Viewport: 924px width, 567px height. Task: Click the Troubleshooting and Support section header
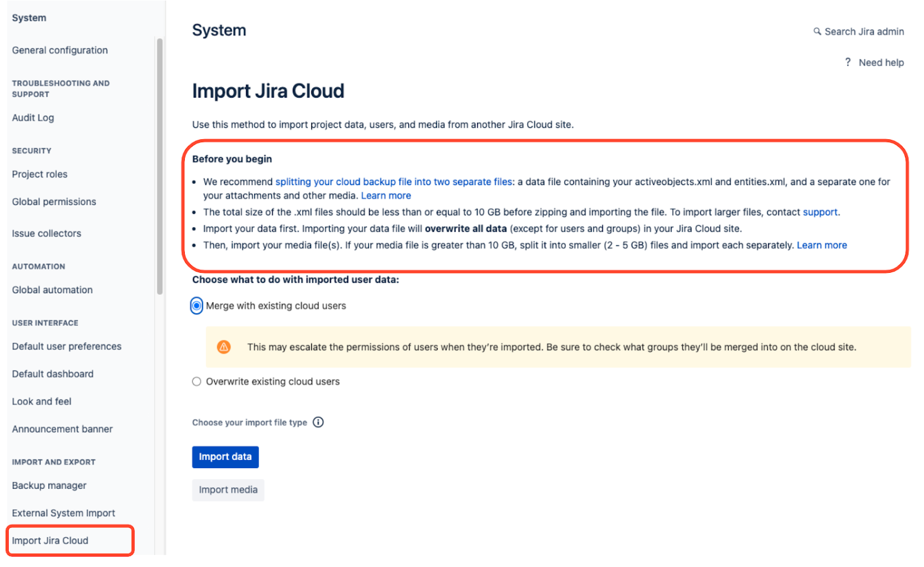point(61,88)
